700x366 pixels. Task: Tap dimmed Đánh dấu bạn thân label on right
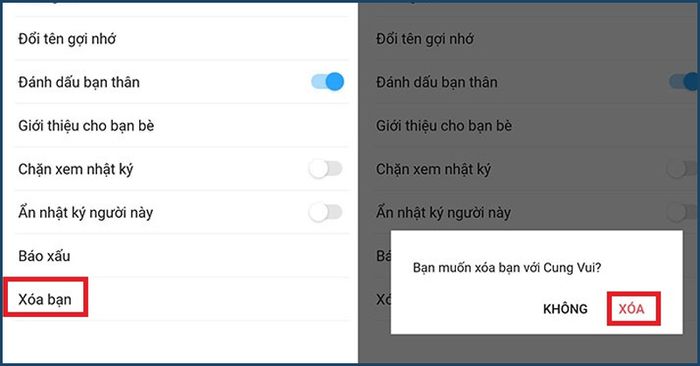pos(437,82)
